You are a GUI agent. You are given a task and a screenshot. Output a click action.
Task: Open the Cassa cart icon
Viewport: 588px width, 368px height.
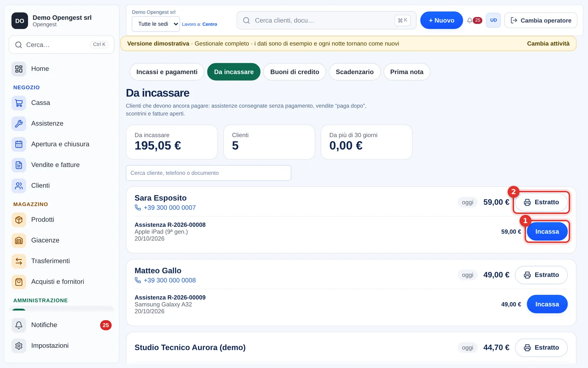(19, 103)
